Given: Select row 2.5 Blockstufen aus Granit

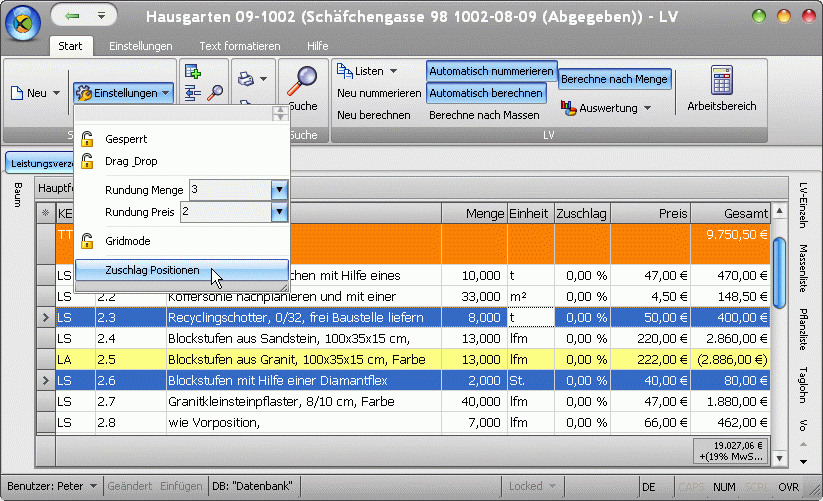Looking at the screenshot, I should coord(413,359).
